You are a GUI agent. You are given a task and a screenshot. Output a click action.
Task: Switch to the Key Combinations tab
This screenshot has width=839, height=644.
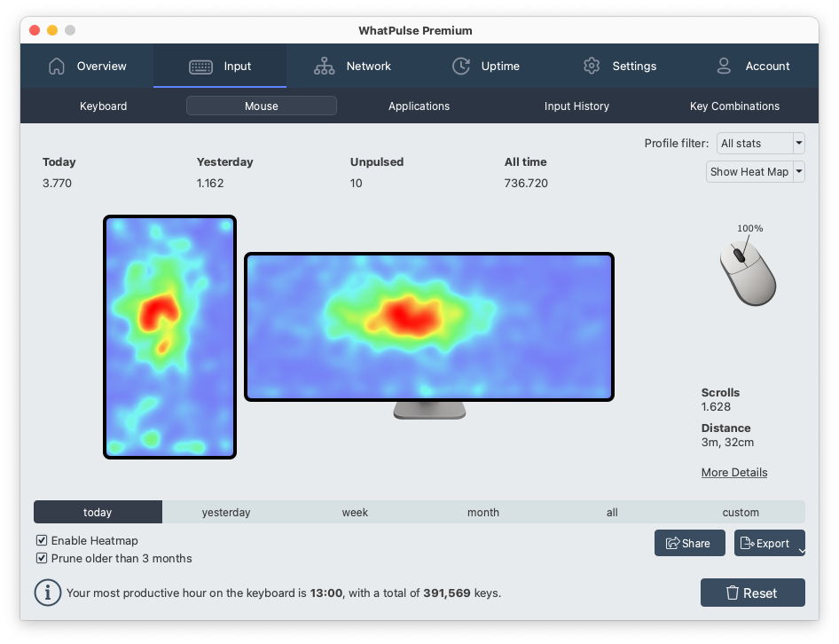point(734,106)
